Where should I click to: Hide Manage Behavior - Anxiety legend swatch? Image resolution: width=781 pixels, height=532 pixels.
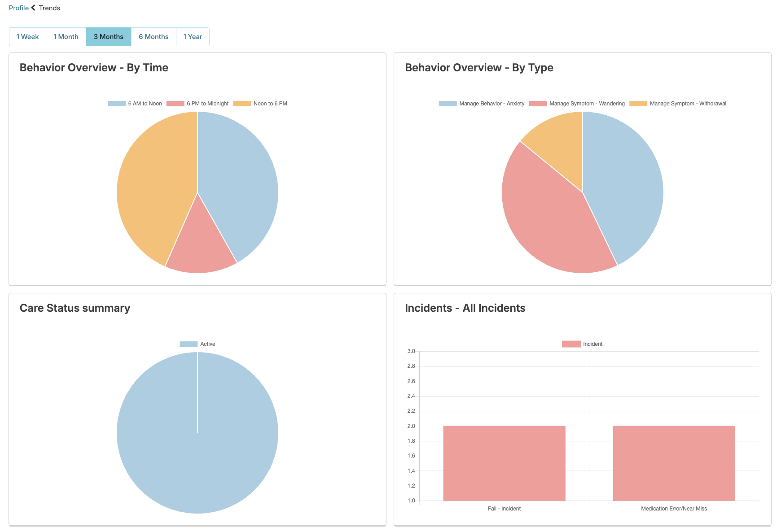[448, 104]
